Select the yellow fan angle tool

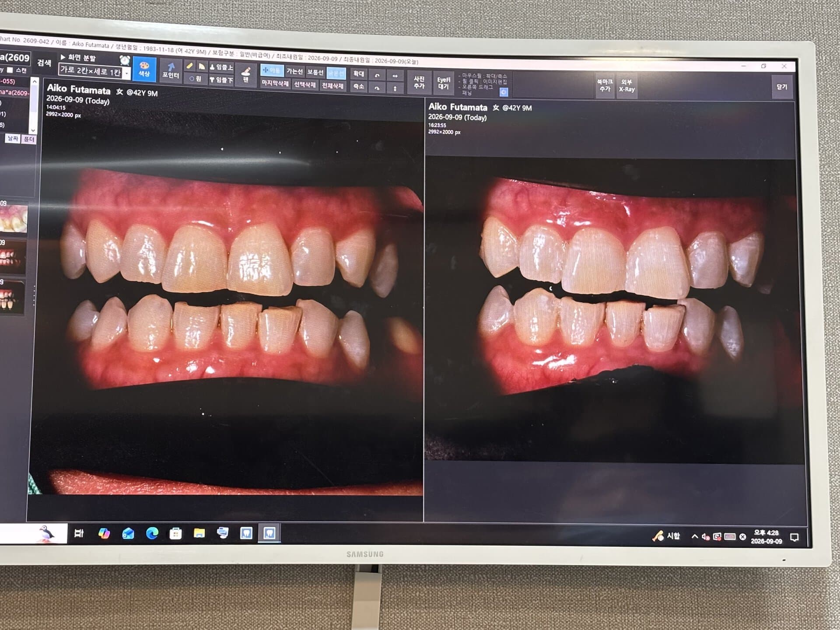tap(202, 66)
